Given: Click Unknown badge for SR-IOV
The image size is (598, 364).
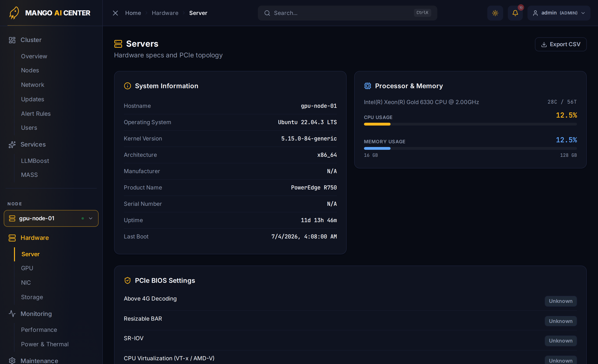Looking at the screenshot, I should click(x=561, y=341).
